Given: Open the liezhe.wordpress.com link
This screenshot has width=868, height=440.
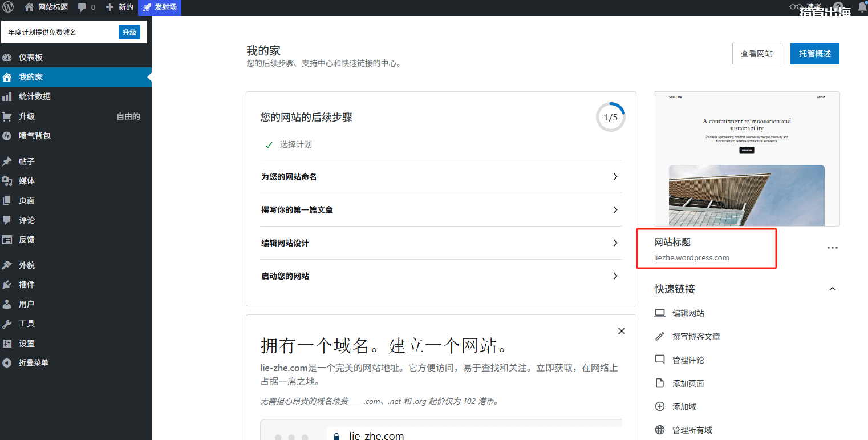Looking at the screenshot, I should [691, 258].
